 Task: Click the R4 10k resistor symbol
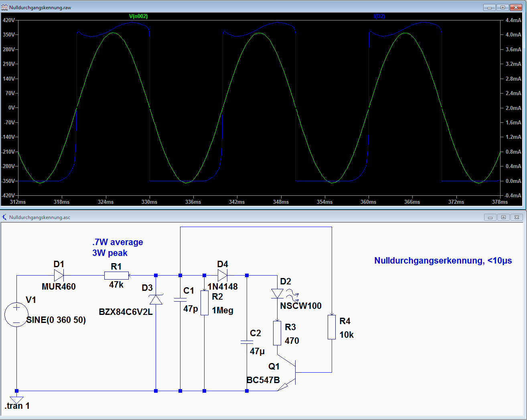[x=332, y=327]
